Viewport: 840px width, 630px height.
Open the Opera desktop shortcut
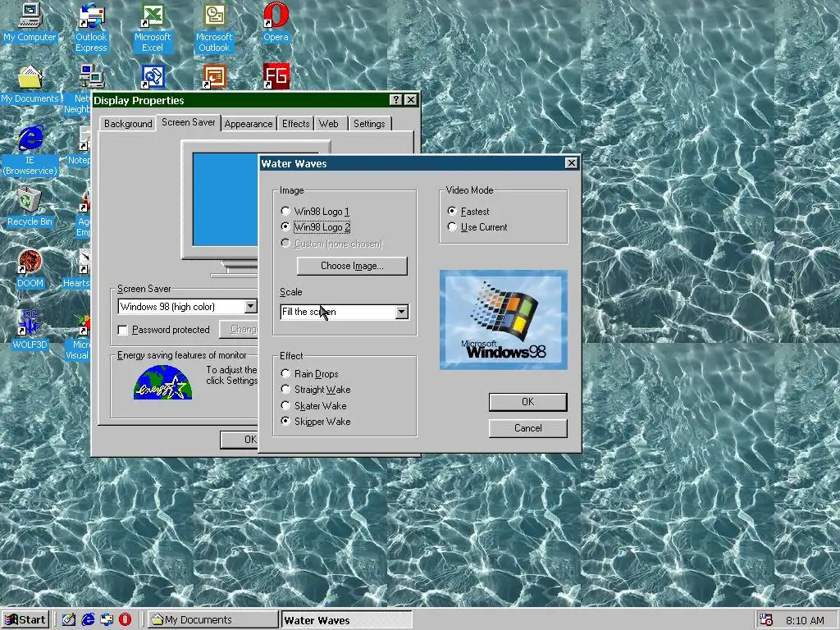tap(276, 22)
